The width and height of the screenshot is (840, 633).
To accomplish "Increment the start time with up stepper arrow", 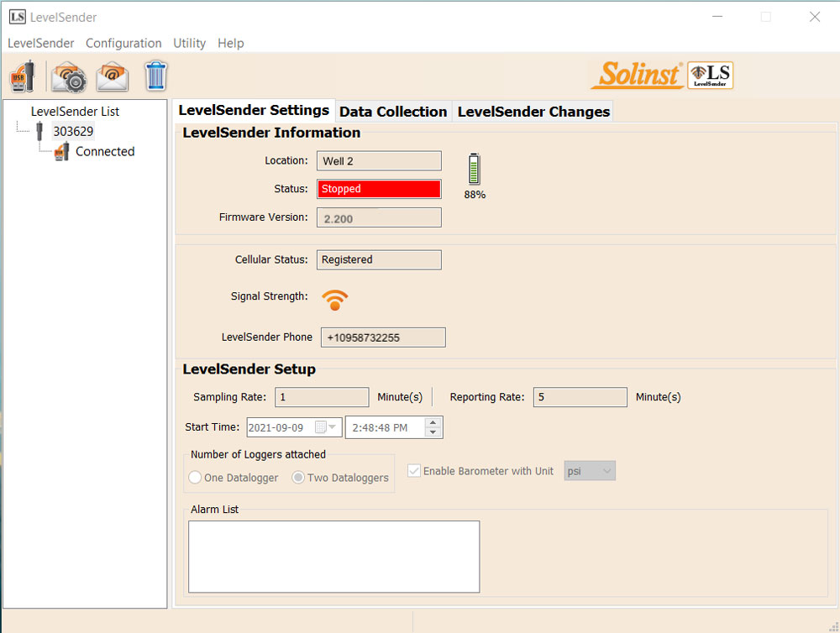I will click(x=433, y=422).
